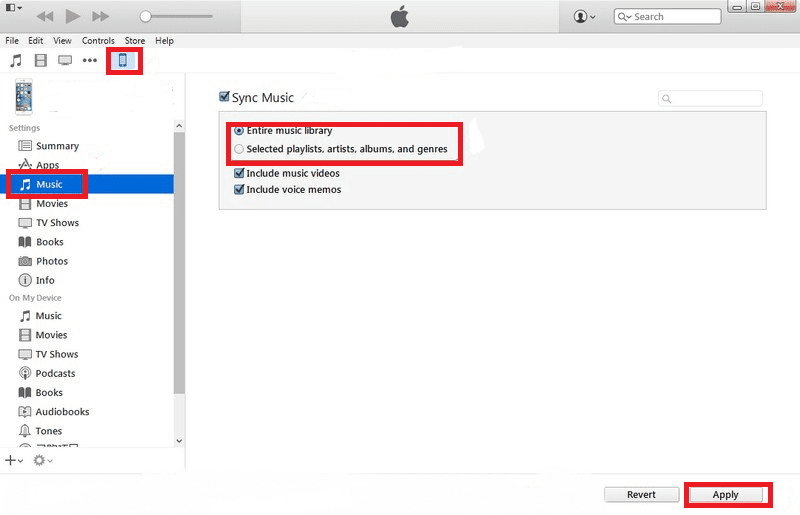Open the More (three dots) library menu
This screenshot has height=515, width=800.
pos(90,61)
